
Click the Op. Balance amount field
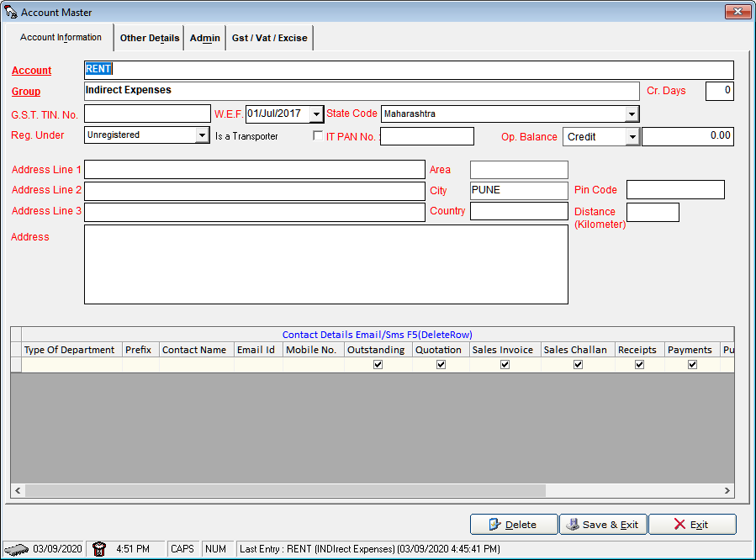(x=688, y=136)
